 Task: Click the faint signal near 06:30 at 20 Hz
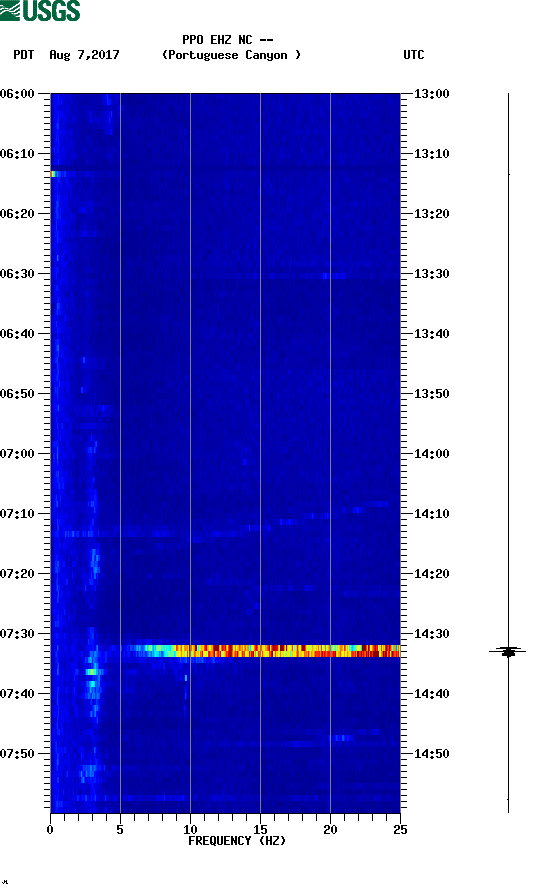[334, 276]
